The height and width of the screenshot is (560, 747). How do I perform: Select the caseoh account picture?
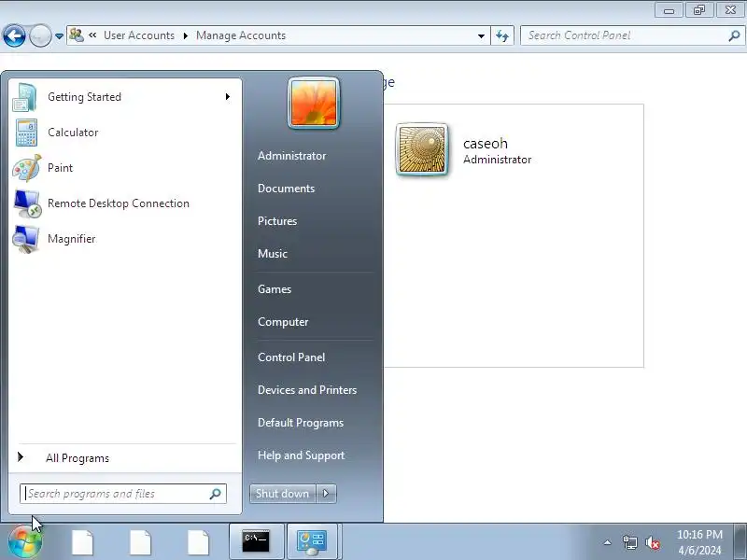click(422, 149)
